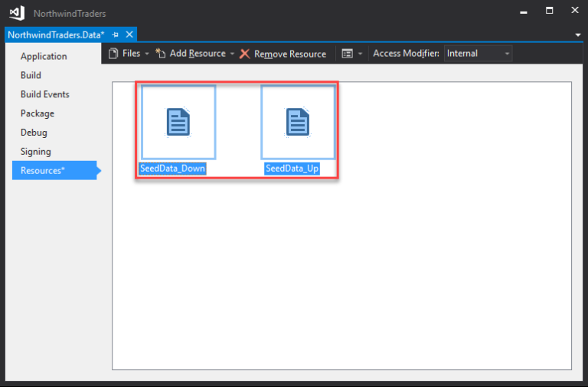Open the Build settings page

31,76
